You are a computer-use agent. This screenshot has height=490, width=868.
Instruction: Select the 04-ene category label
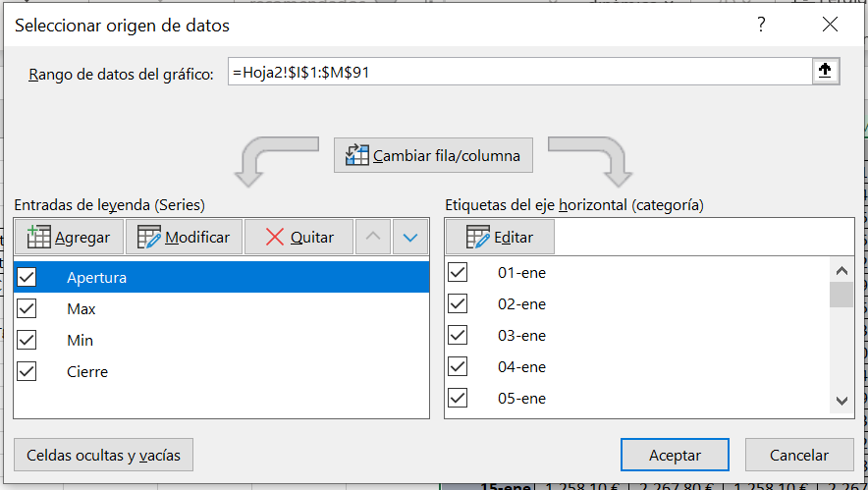[x=521, y=367]
